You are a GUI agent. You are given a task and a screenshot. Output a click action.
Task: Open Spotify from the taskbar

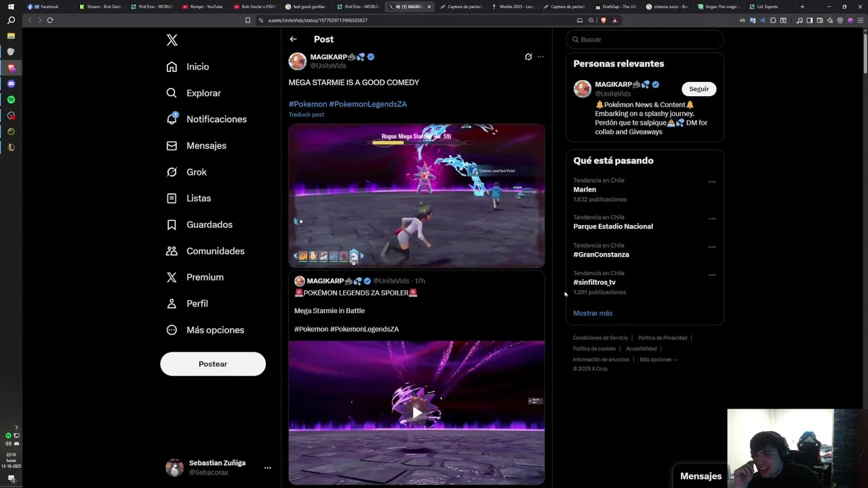coord(11,100)
